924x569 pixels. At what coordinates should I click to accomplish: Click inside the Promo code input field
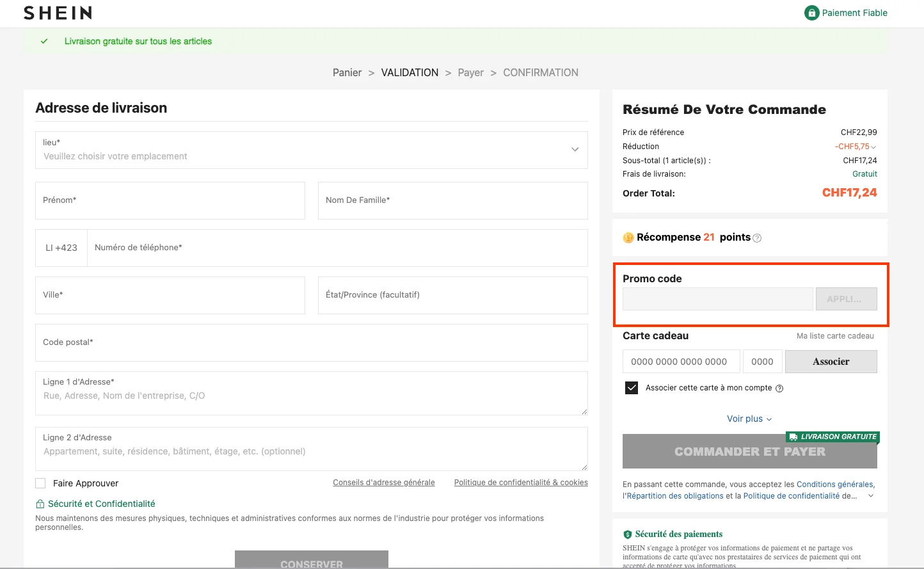717,299
